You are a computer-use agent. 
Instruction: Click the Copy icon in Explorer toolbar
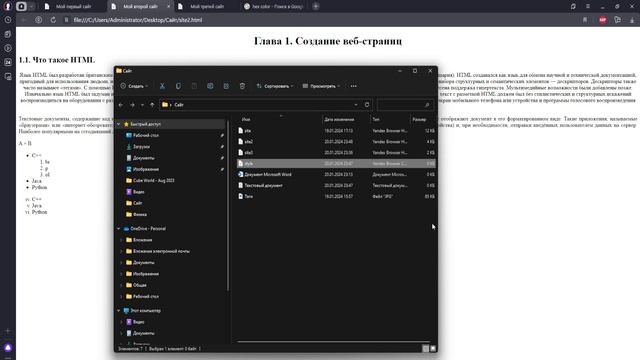[178, 86]
